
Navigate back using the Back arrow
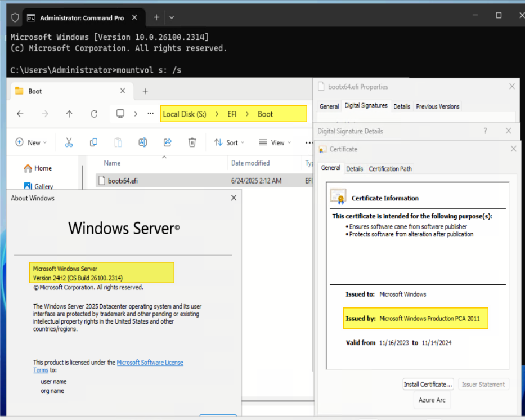[20, 114]
